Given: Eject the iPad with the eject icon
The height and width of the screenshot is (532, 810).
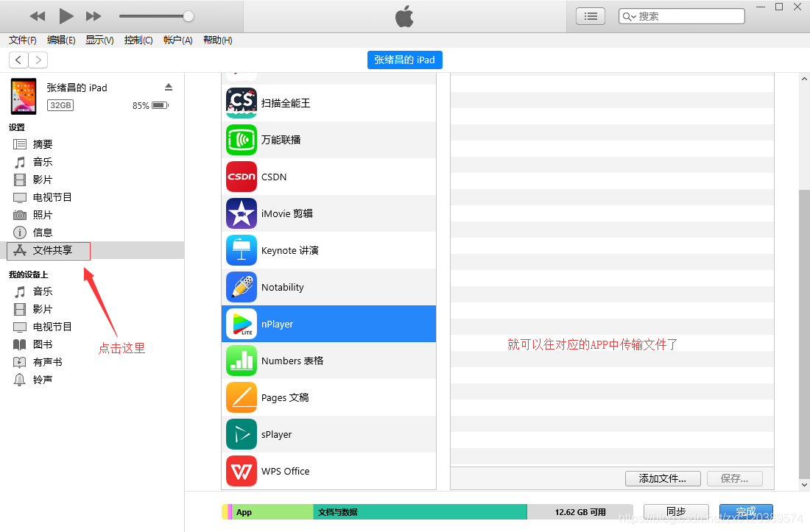Looking at the screenshot, I should click(x=169, y=87).
